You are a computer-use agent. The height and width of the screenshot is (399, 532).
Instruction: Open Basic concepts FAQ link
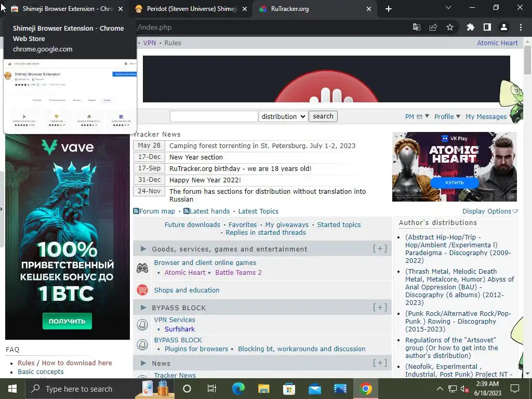click(x=41, y=371)
